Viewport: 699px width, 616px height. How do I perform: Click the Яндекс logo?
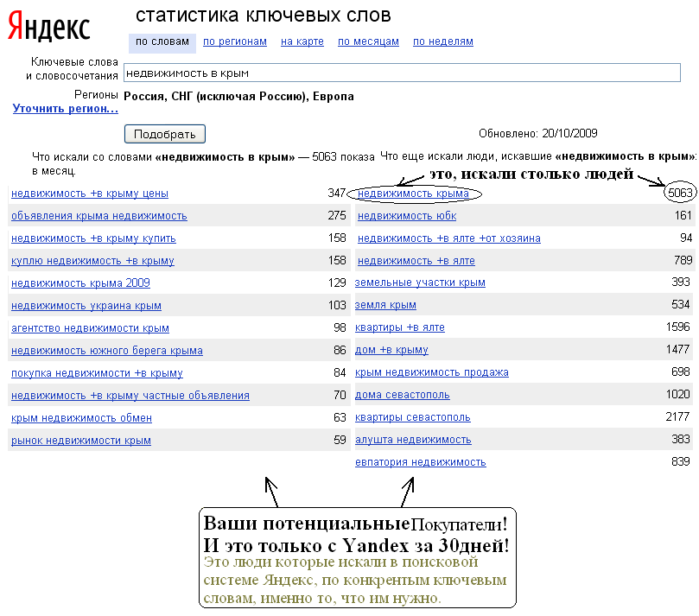tap(49, 27)
